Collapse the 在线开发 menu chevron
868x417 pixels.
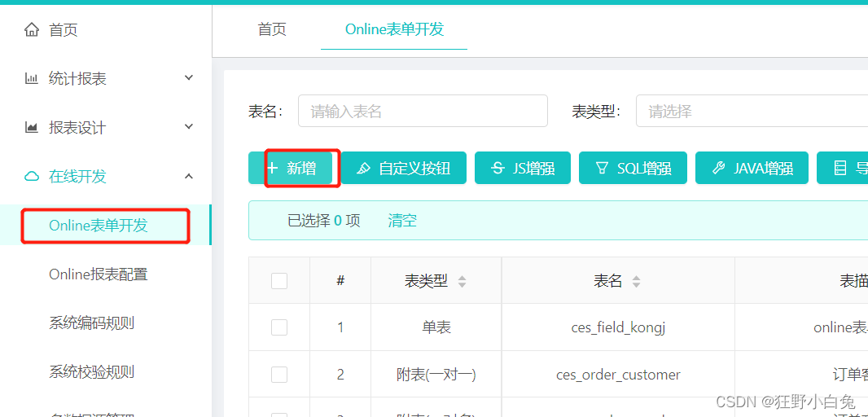(189, 176)
